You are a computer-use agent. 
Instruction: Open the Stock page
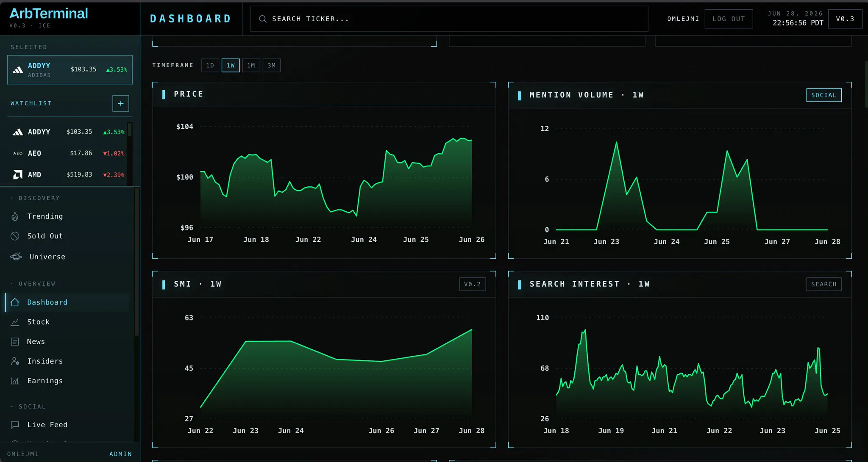38,322
